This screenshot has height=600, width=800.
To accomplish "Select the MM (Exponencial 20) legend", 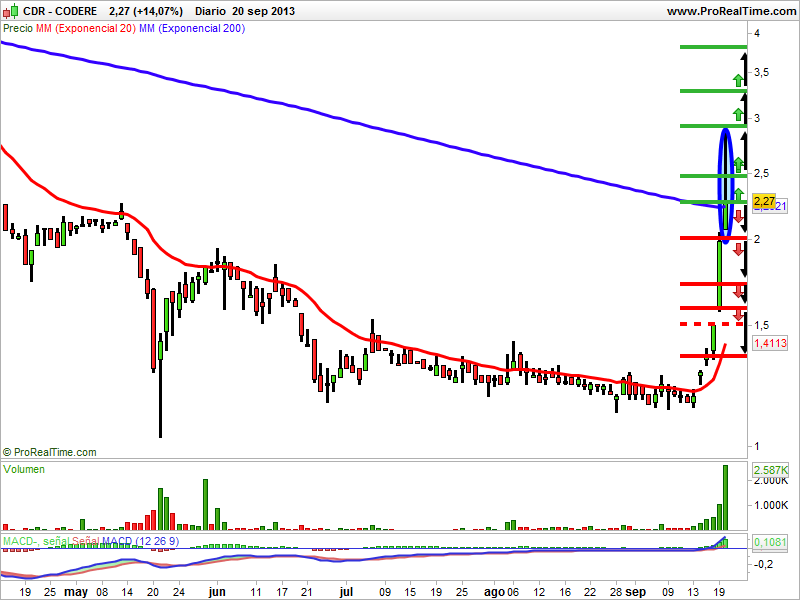I will pyautogui.click(x=86, y=29).
